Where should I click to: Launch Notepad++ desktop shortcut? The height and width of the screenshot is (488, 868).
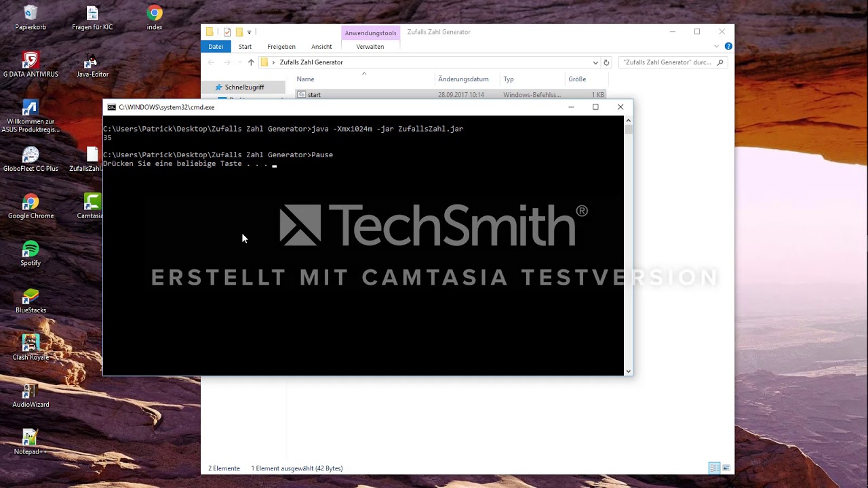pyautogui.click(x=31, y=443)
